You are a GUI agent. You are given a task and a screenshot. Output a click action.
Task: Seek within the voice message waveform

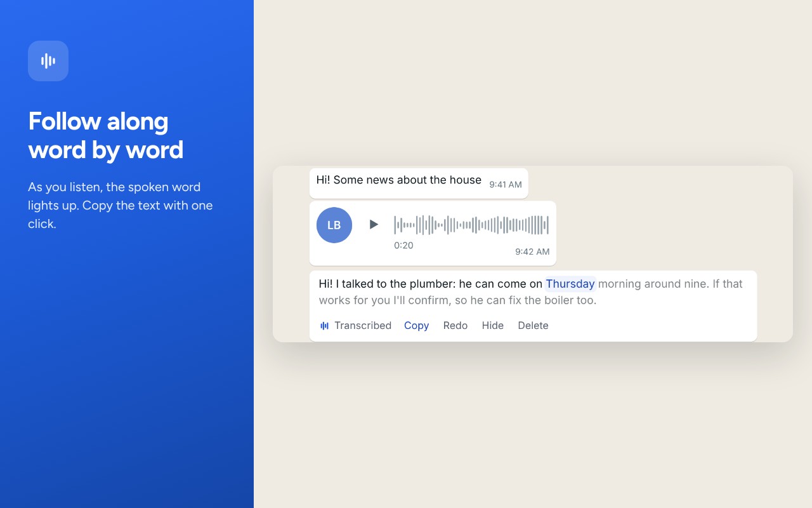tap(471, 225)
